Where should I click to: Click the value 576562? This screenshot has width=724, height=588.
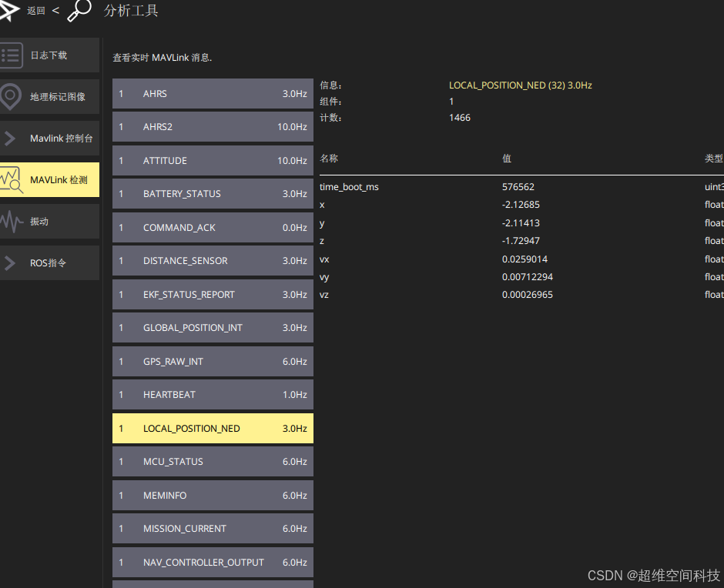tap(518, 187)
